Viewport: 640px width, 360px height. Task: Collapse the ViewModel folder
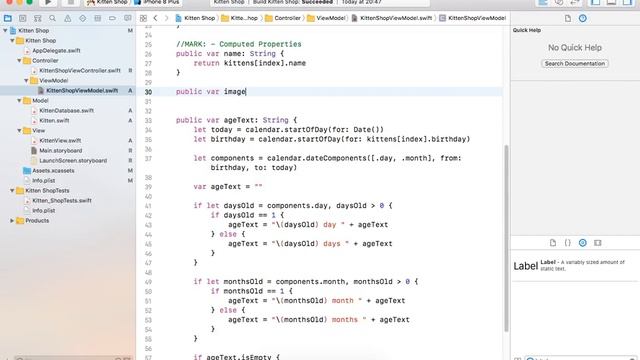[26, 80]
